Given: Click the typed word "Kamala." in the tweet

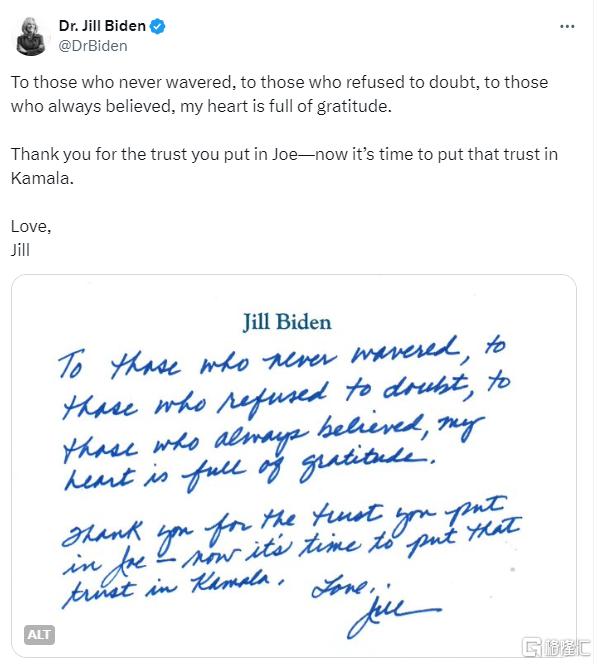Looking at the screenshot, I should (42, 178).
